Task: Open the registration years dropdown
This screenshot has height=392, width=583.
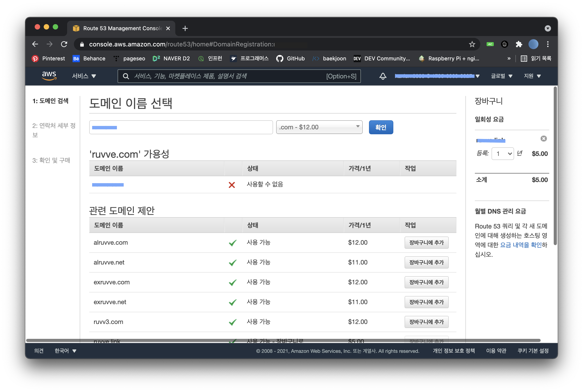Action: tap(503, 153)
